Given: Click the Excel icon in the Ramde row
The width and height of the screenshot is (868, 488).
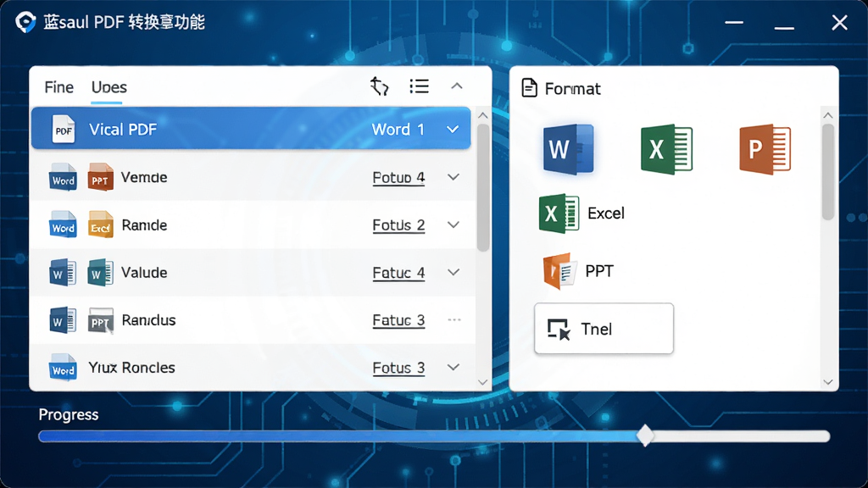Looking at the screenshot, I should pyautogui.click(x=100, y=225).
